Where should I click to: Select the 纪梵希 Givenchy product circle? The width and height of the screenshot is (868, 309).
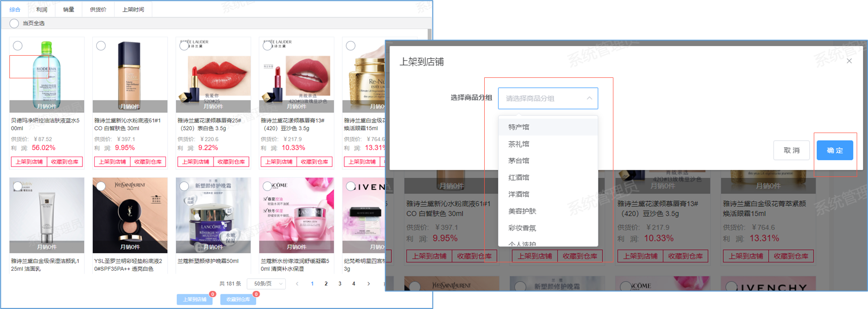[x=351, y=186]
